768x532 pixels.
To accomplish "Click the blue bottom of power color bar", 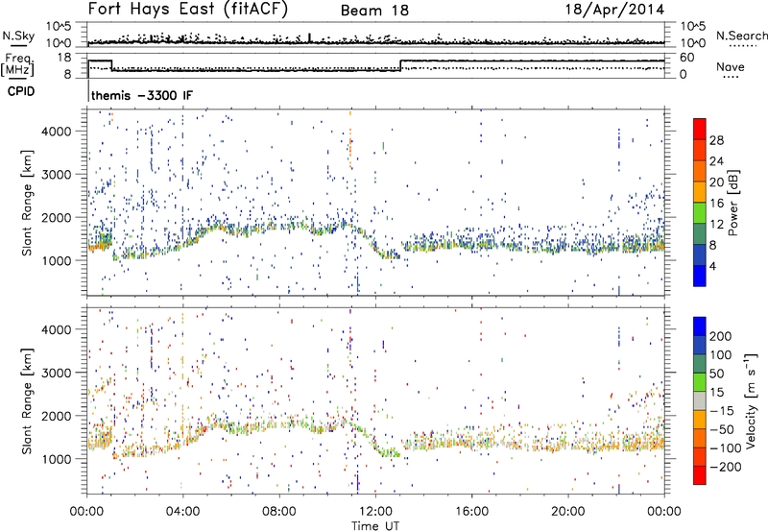I will tap(700, 276).
